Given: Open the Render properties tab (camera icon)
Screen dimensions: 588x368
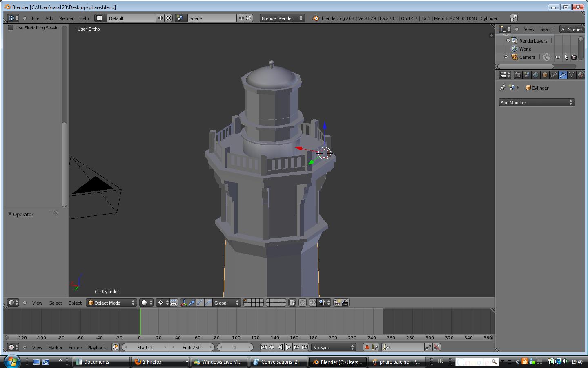Looking at the screenshot, I should coord(518,75).
